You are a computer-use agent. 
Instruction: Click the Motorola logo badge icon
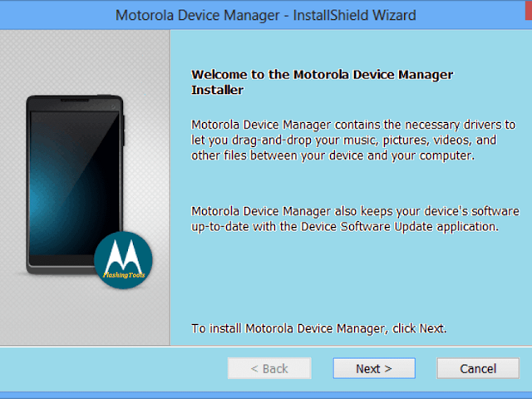(x=123, y=260)
